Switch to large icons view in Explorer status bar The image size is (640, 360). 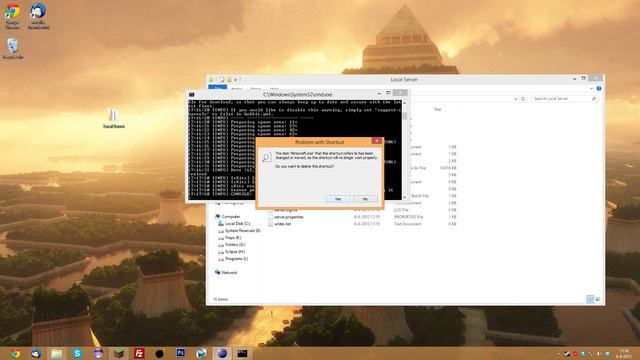598,299
